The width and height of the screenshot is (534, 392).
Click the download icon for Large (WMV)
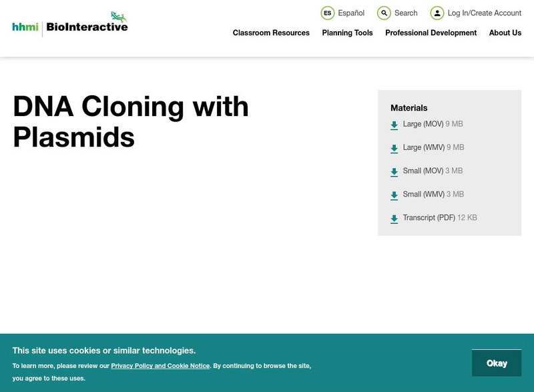point(393,148)
